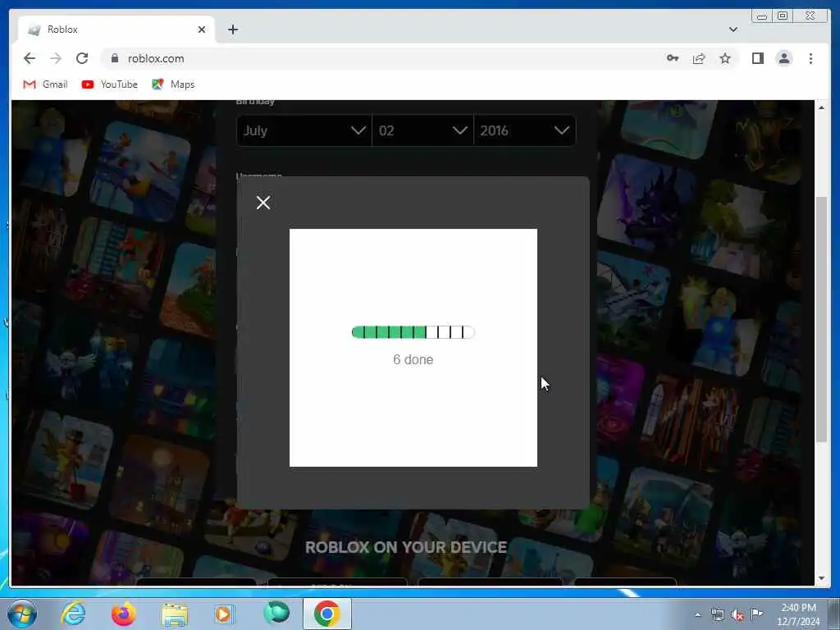Click the vertical scrollbar thumb
The height and width of the screenshot is (630, 840).
coord(822,319)
